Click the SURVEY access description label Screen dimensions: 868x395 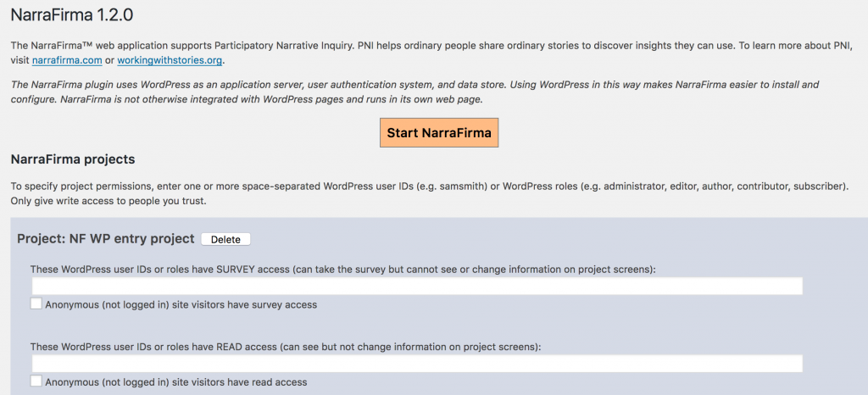(x=342, y=270)
